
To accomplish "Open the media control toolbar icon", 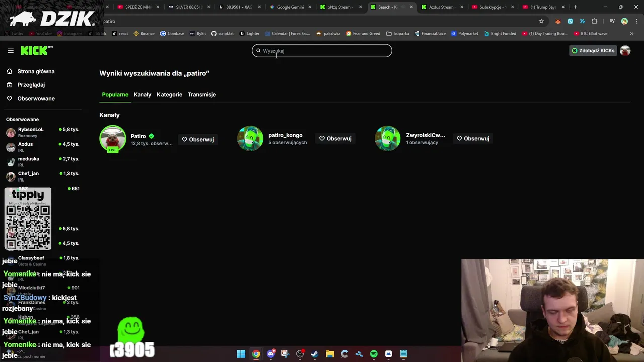I will pos(612,21).
